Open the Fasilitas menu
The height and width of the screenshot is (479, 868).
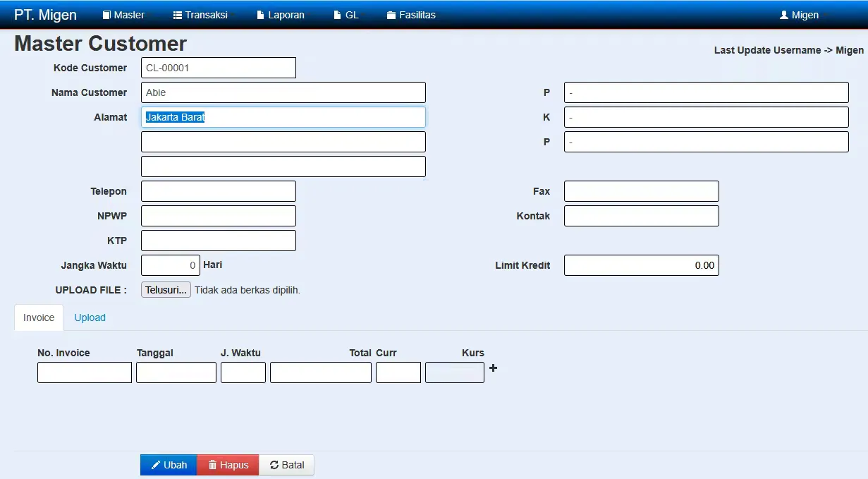tap(411, 15)
